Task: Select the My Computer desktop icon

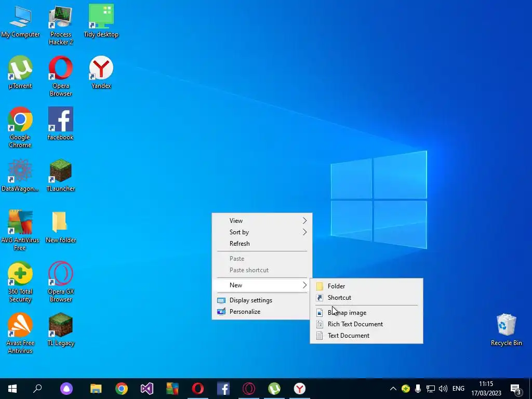Action: (20, 21)
